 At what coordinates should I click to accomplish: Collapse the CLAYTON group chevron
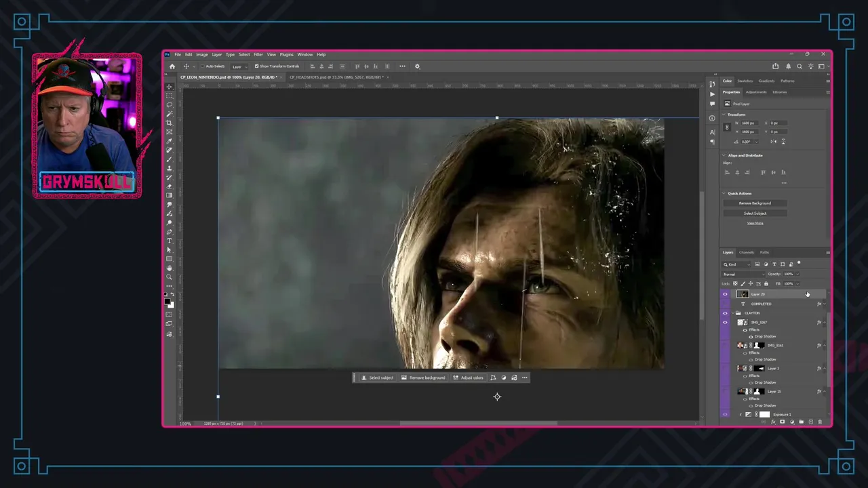click(732, 313)
